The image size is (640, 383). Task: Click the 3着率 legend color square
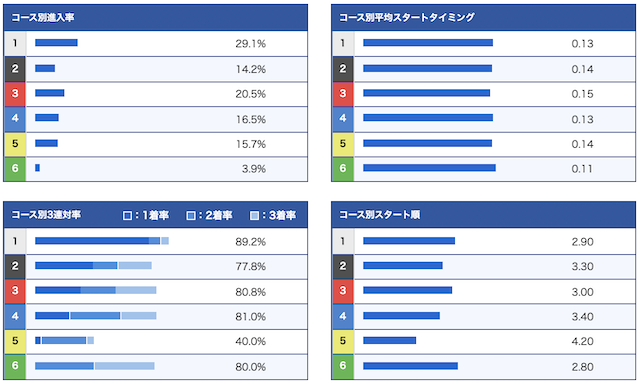click(254, 215)
